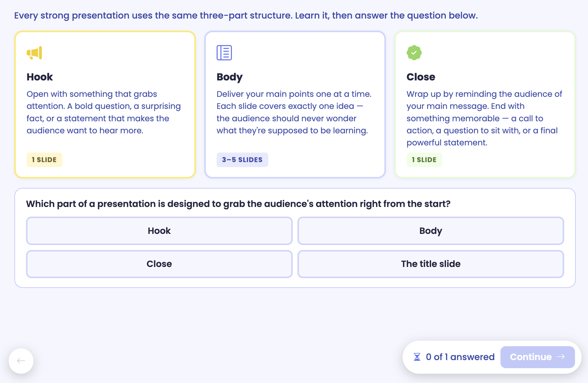Click the green checkmark Close badge icon
Image resolution: width=588 pixels, height=383 pixels.
414,53
